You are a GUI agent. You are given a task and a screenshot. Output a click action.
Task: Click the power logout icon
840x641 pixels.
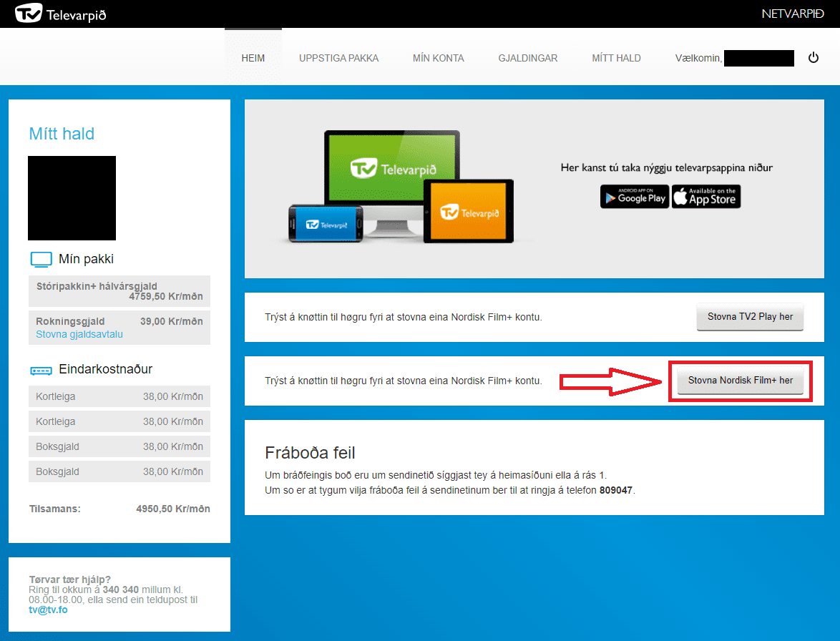[x=814, y=57]
